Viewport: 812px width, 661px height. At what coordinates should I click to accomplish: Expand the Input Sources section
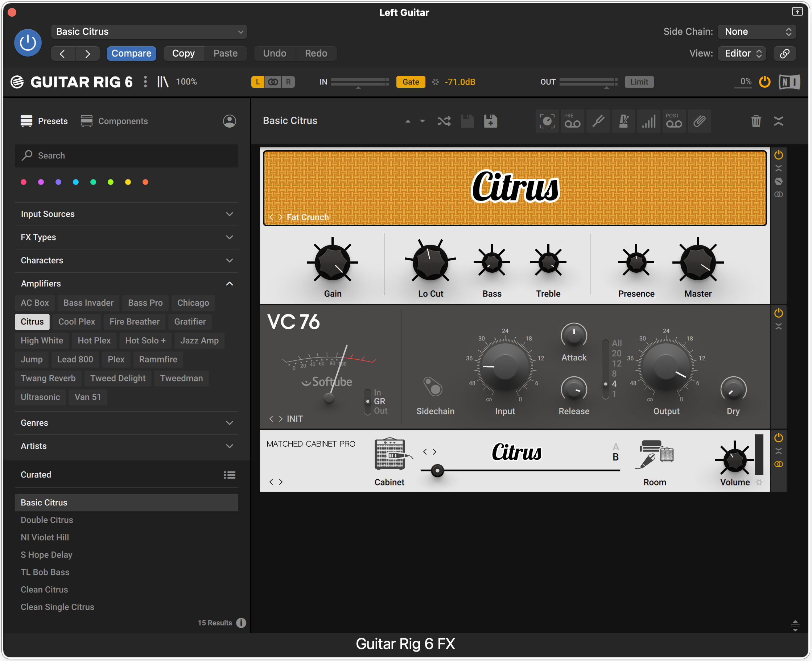coord(127,214)
